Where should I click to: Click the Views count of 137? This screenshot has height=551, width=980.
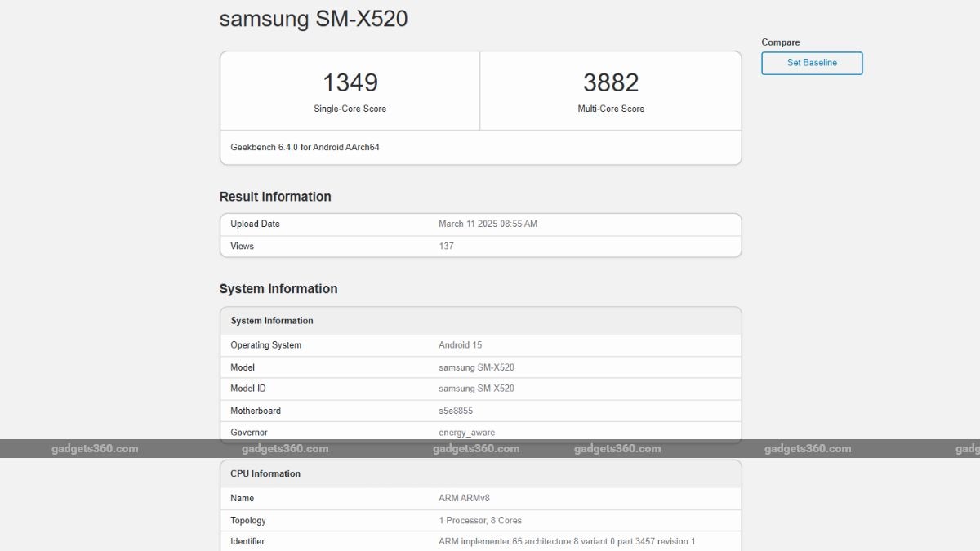(x=446, y=246)
